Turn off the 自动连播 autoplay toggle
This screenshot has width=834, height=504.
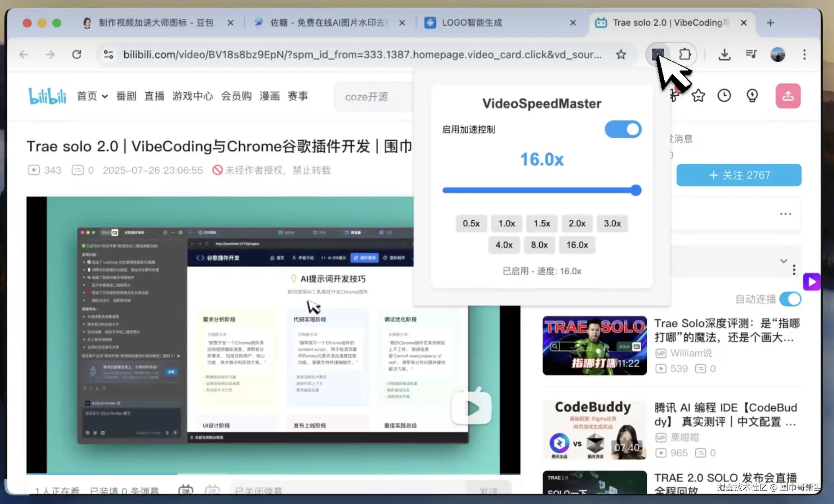[x=790, y=299]
